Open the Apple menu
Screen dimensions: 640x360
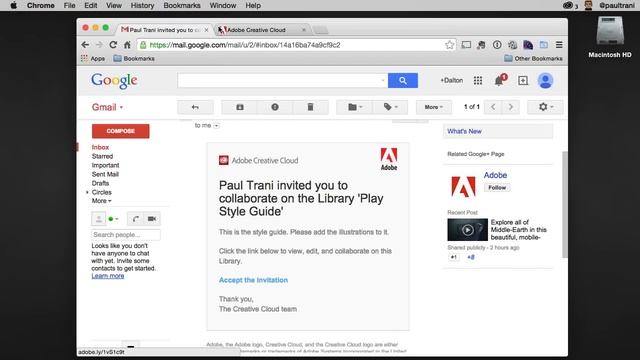(x=13, y=5)
